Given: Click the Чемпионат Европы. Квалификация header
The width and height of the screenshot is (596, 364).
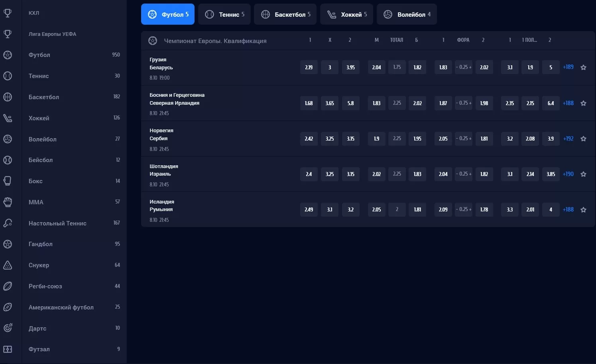Looking at the screenshot, I should click(x=215, y=41).
